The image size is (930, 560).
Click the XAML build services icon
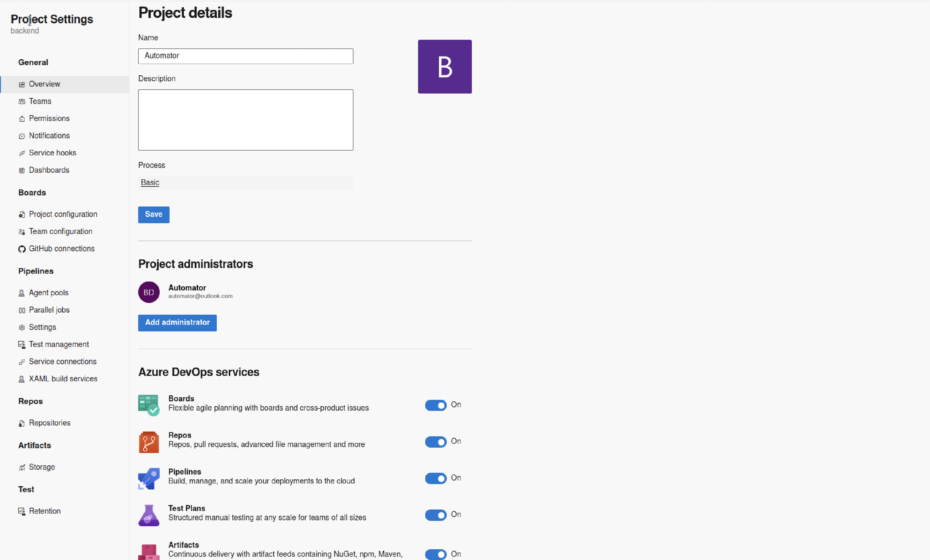22,380
